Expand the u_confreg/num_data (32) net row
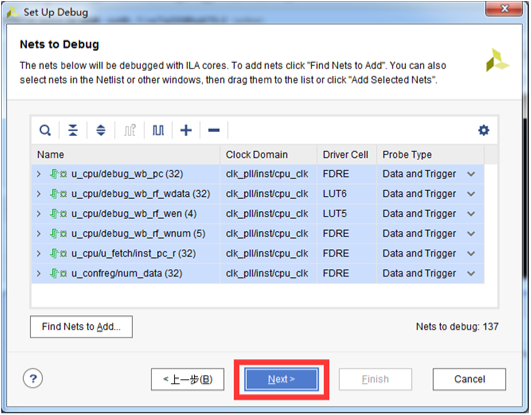The width and height of the screenshot is (531, 415). 39,274
